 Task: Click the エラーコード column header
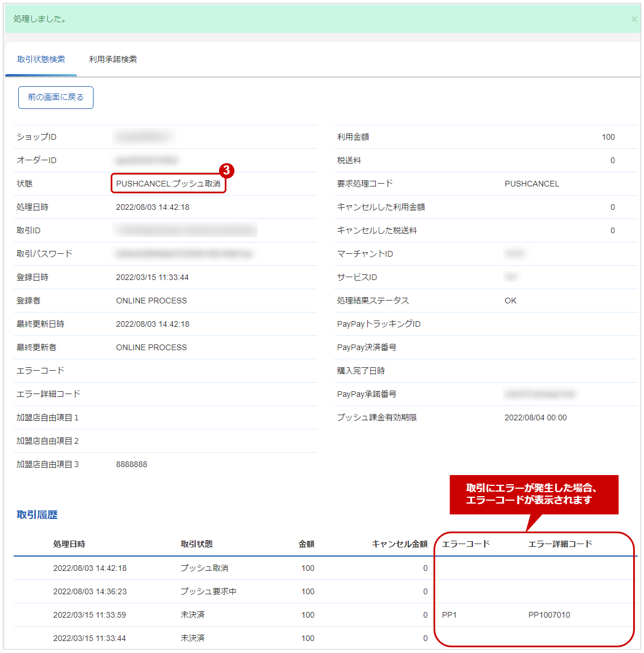[465, 544]
